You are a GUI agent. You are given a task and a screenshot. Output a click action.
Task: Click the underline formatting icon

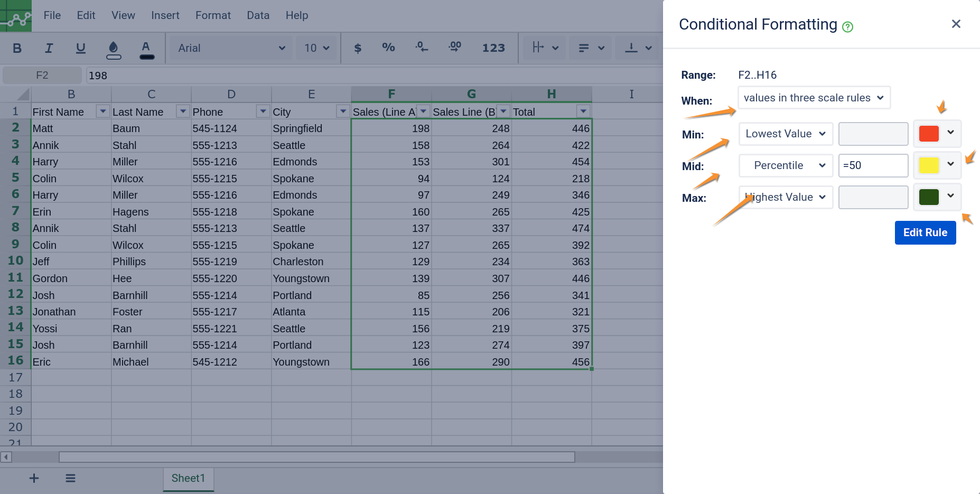click(80, 48)
